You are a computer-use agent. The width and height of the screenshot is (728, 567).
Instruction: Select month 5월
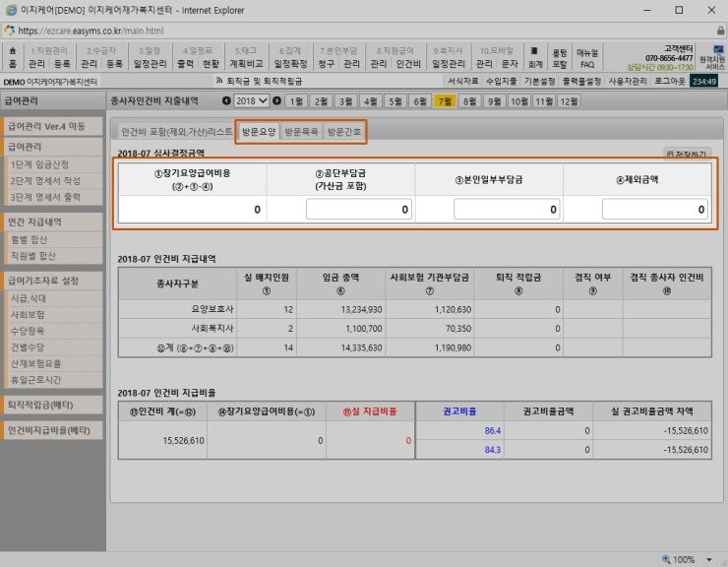[395, 100]
